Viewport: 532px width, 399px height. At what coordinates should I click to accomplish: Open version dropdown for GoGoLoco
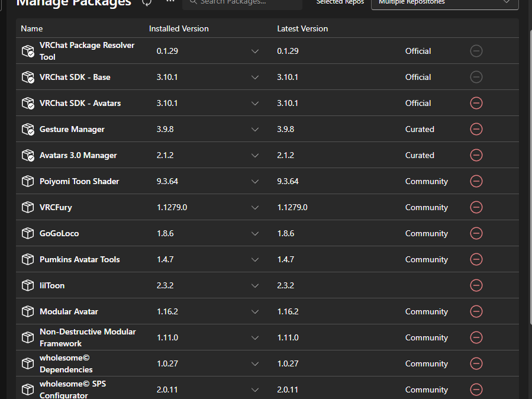(x=255, y=234)
